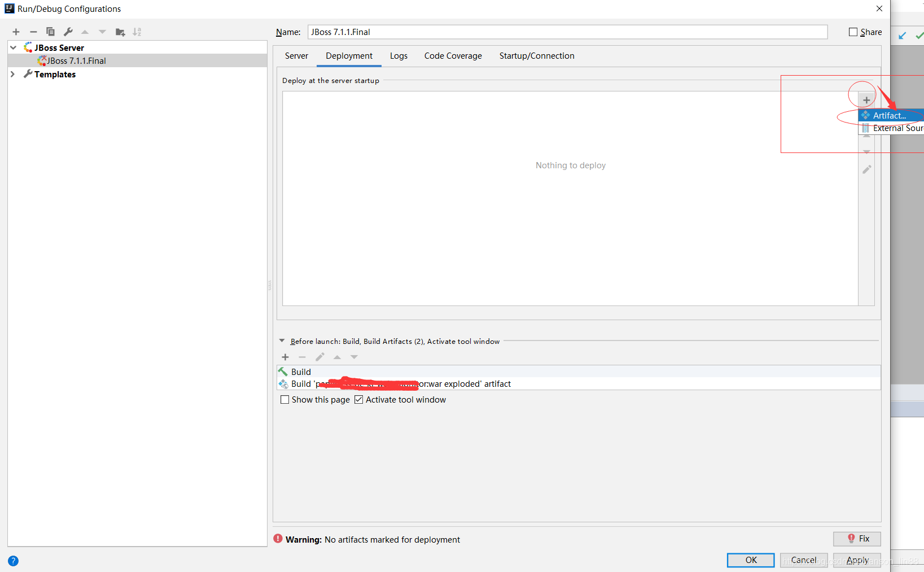Viewport: 924px width, 572px height.
Task: Move deployment down arrow beside deploy list
Action: tap(866, 152)
